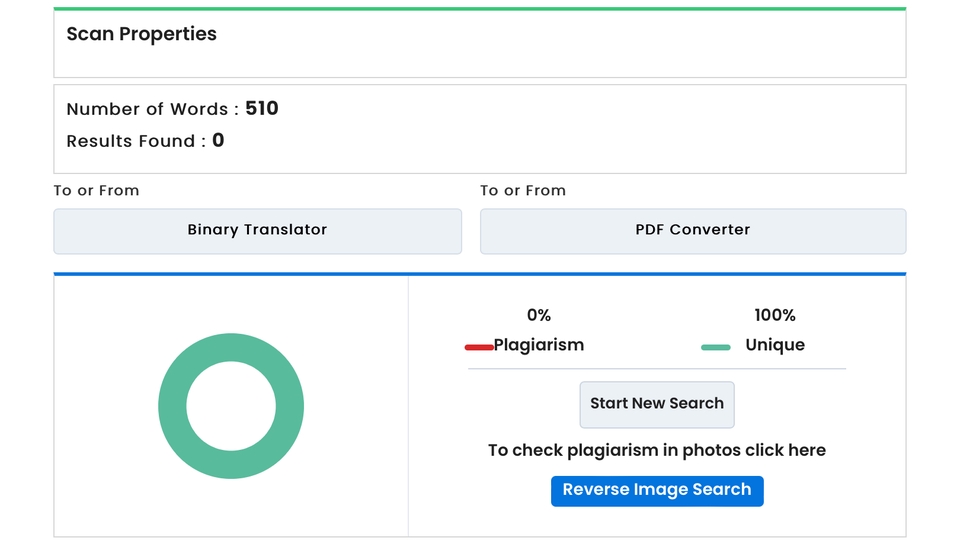Click "To or From" label above PDF Converter
The height and width of the screenshot is (544, 960).
coord(523,190)
